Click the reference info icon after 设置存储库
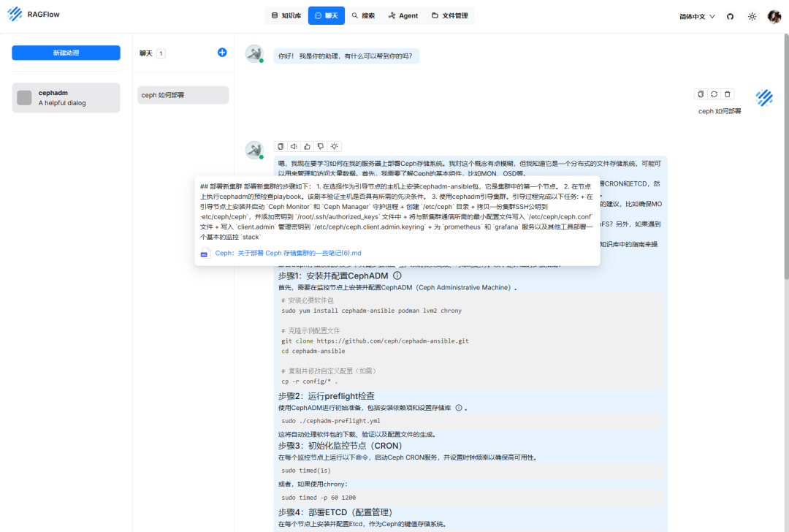Image resolution: width=789 pixels, height=532 pixels. [458, 408]
